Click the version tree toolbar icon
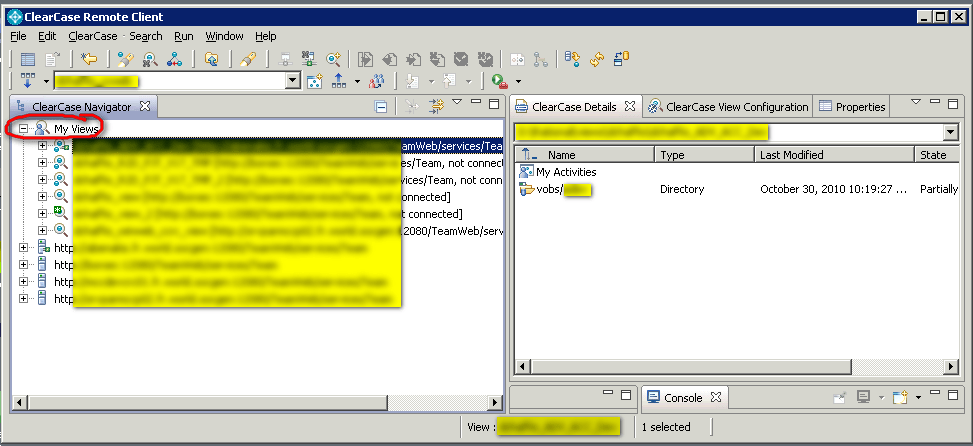The height and width of the screenshot is (446, 973). click(174, 60)
